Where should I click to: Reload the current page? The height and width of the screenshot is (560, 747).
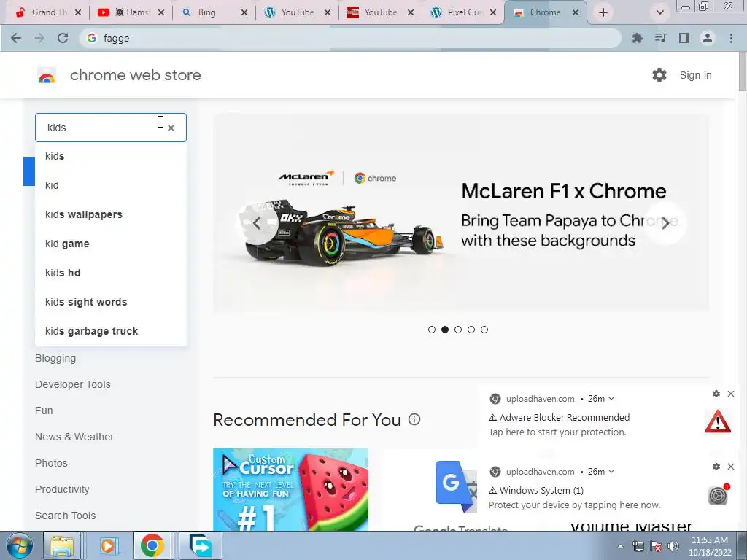pos(63,38)
